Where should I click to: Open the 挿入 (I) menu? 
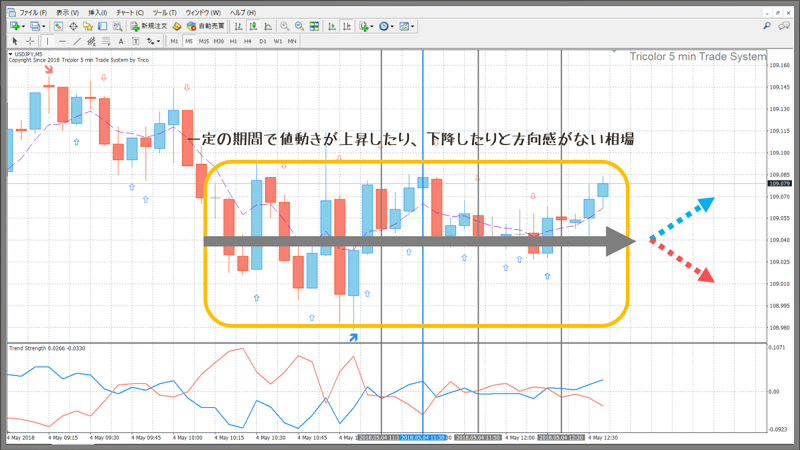coord(97,12)
